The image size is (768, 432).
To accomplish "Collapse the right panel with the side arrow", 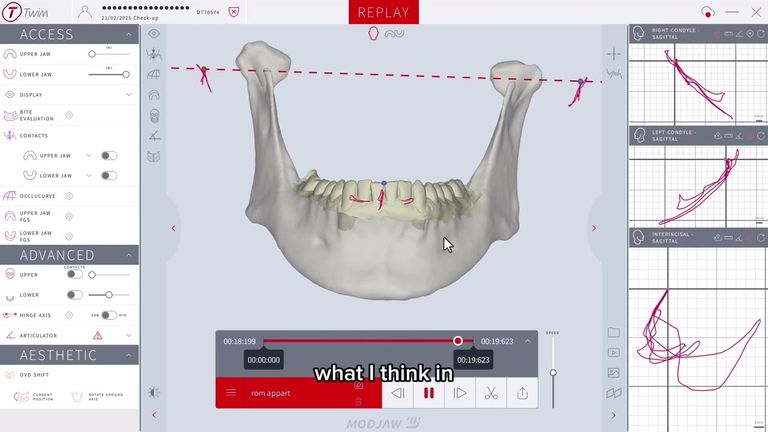I will tap(594, 228).
